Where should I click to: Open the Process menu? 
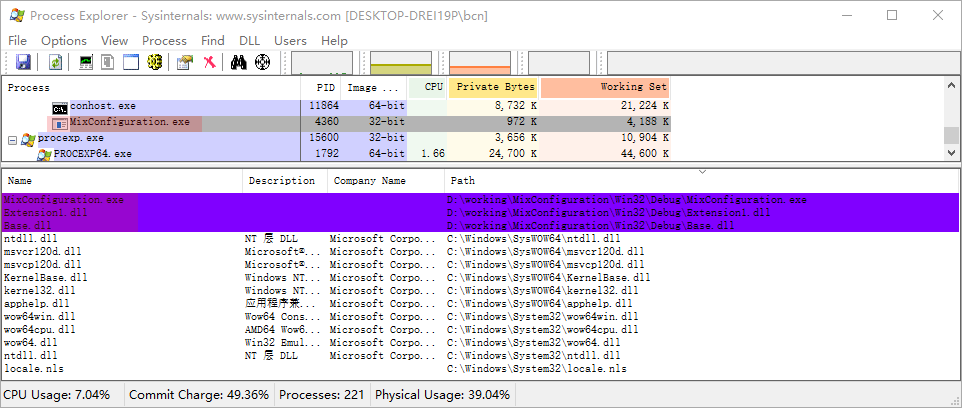[164, 40]
